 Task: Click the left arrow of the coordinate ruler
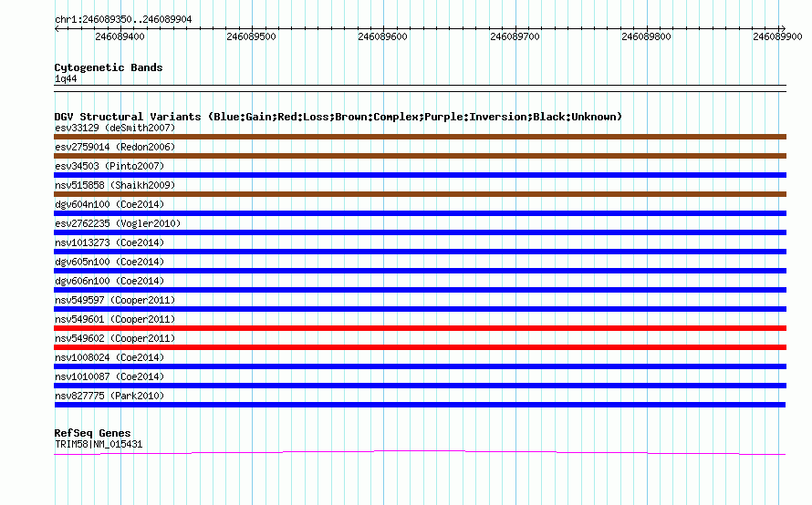point(57,29)
